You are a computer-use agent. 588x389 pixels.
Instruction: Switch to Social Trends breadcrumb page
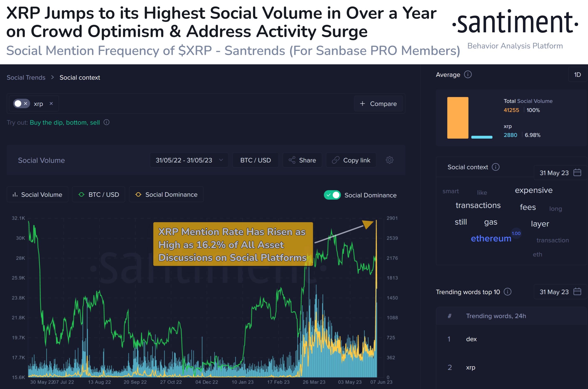26,77
